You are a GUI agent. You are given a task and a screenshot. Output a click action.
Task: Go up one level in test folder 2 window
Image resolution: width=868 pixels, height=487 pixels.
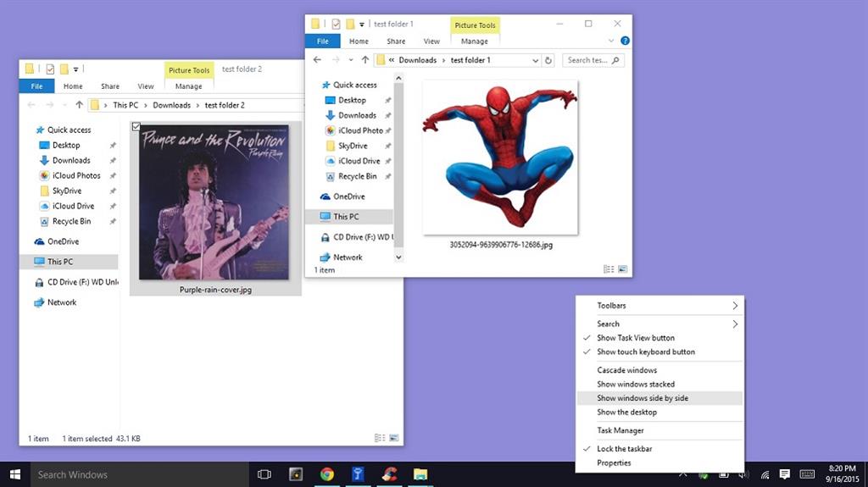tap(79, 104)
